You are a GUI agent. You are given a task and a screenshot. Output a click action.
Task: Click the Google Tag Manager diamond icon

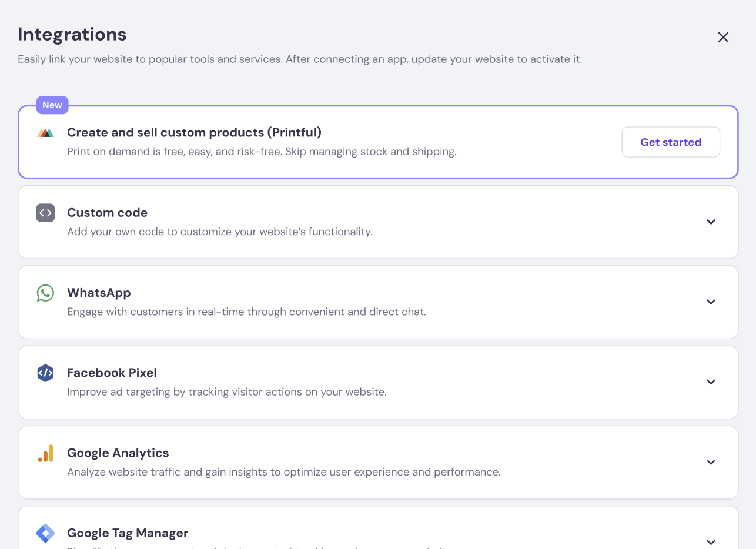[45, 533]
